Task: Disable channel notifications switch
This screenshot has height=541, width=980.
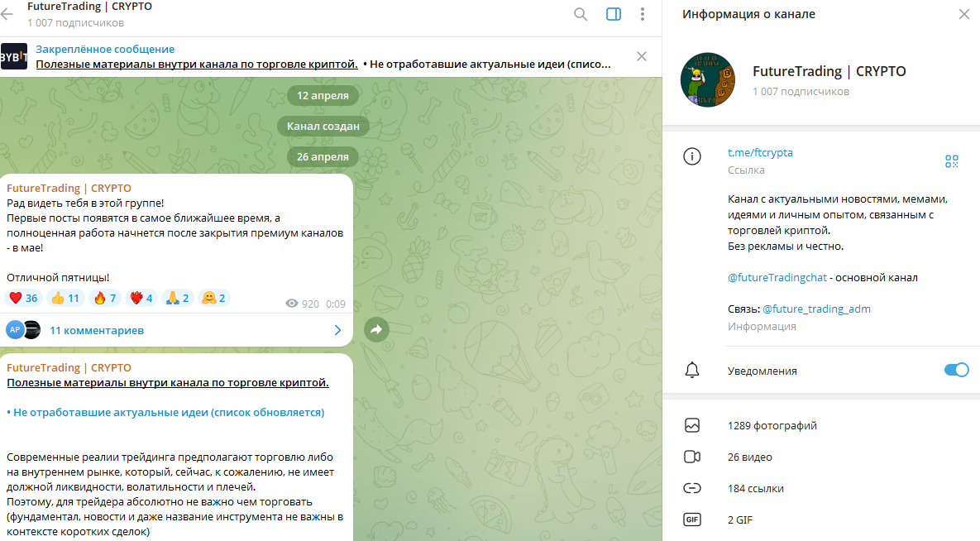Action: (956, 371)
